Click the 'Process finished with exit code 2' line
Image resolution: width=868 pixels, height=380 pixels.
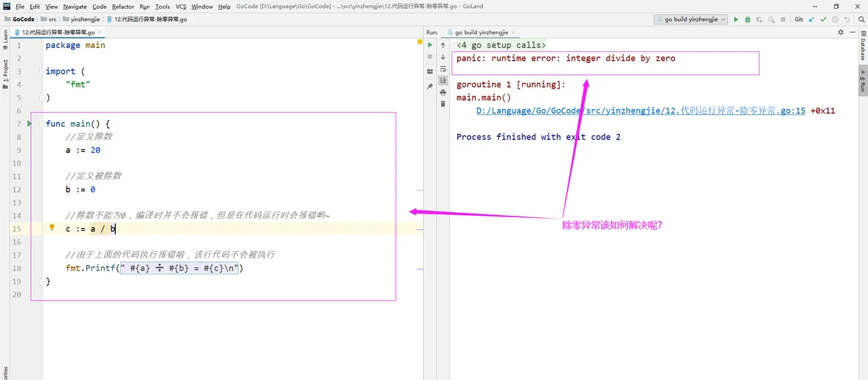[x=538, y=137]
